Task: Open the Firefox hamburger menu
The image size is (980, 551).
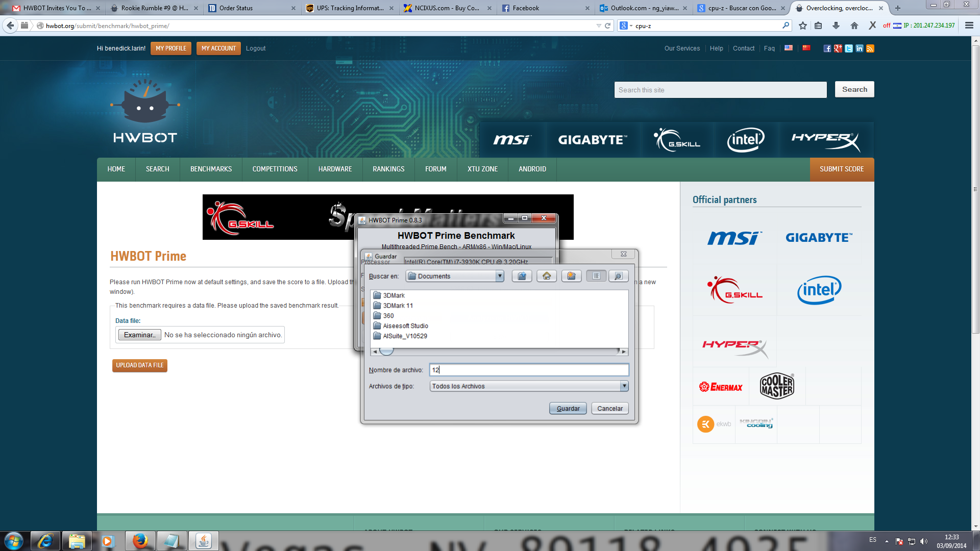Action: (x=969, y=26)
